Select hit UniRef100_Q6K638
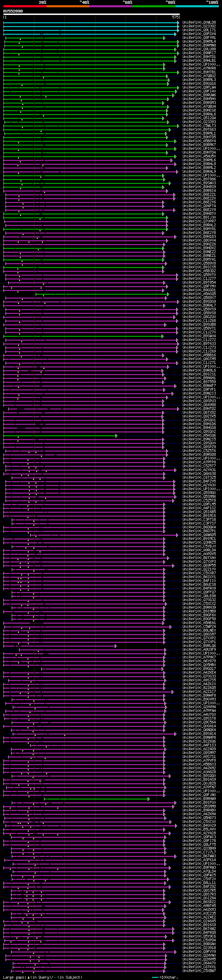 [199, 474]
